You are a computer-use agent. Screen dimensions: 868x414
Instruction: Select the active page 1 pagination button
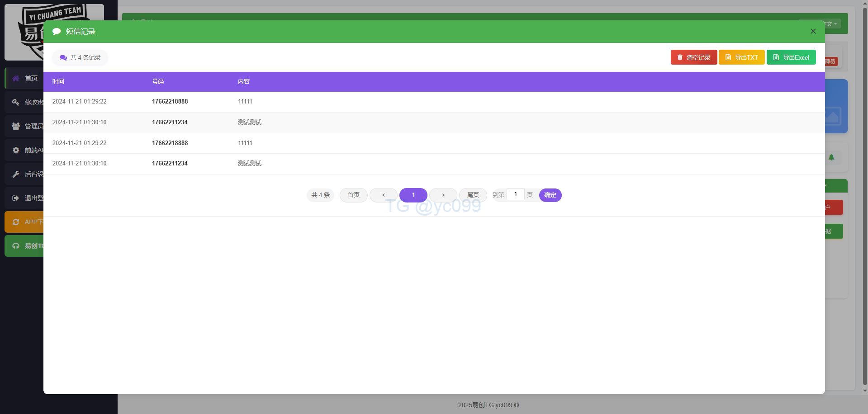click(413, 195)
